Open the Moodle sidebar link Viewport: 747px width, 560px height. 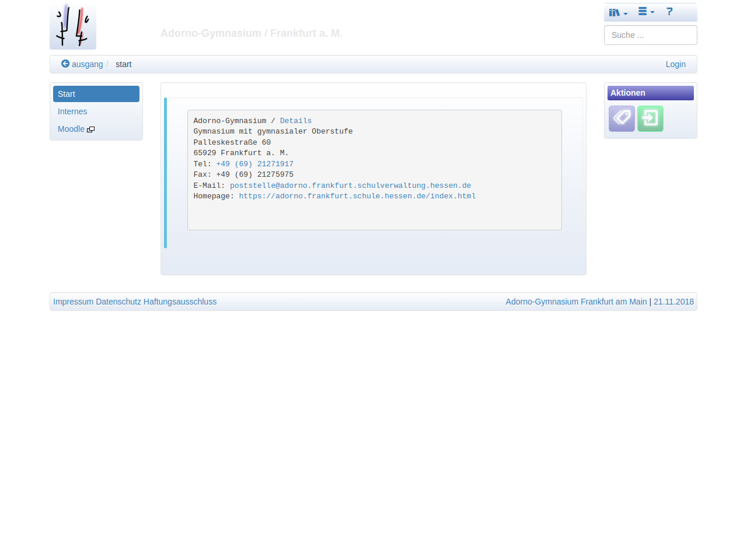pyautogui.click(x=71, y=129)
